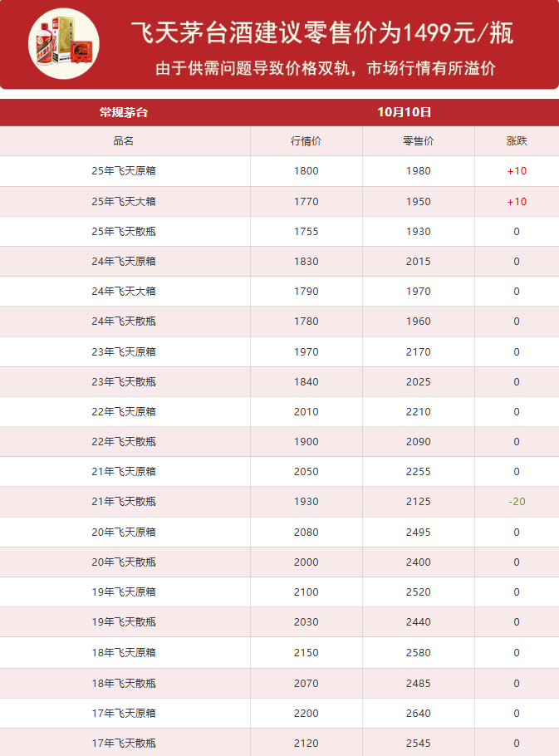Click retail price 2210 for 22年飞天原箱

pos(418,412)
